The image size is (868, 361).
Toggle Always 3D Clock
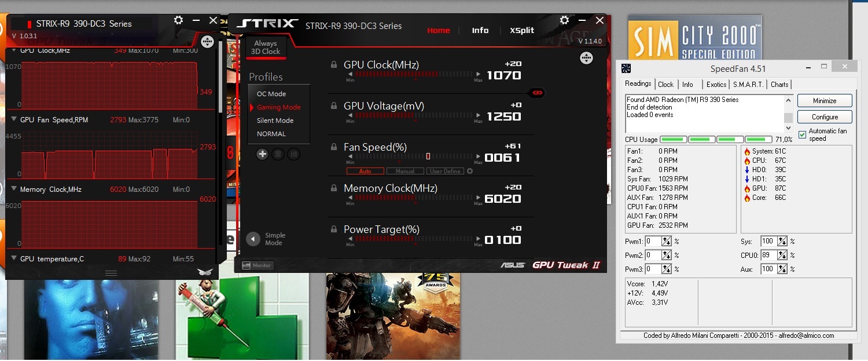point(266,48)
